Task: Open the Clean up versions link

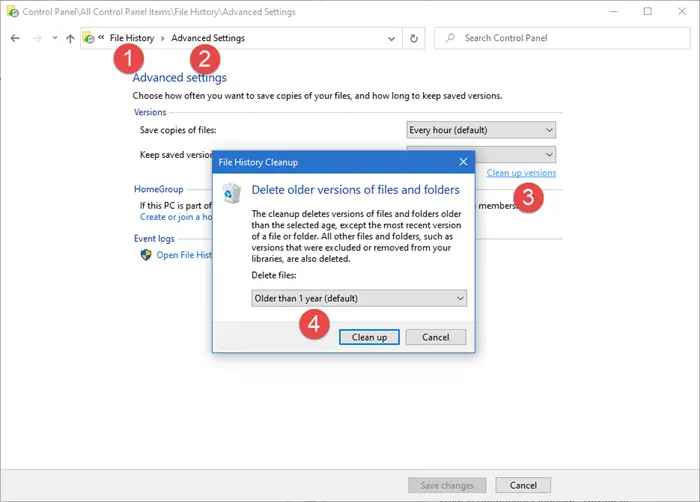Action: (x=521, y=173)
